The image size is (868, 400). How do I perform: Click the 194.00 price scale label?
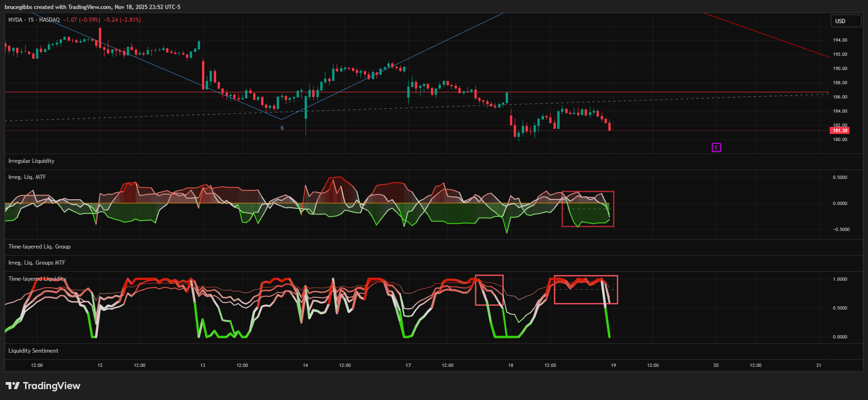click(x=840, y=40)
